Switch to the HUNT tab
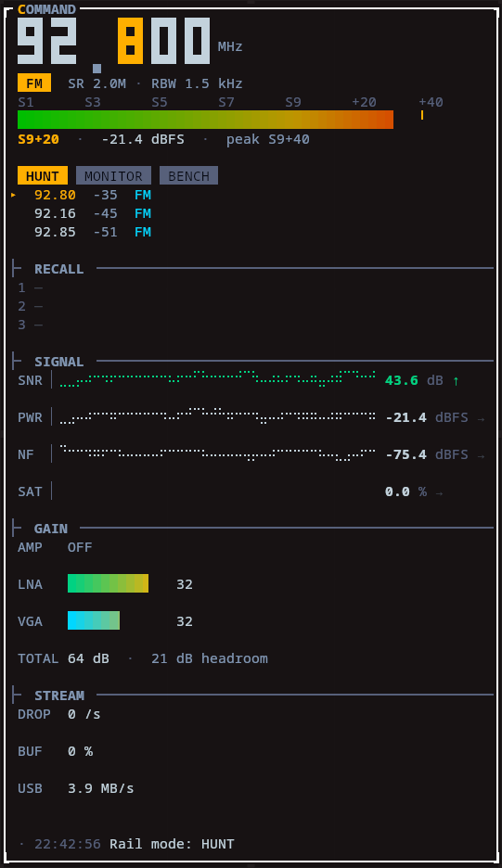 pyautogui.click(x=43, y=176)
